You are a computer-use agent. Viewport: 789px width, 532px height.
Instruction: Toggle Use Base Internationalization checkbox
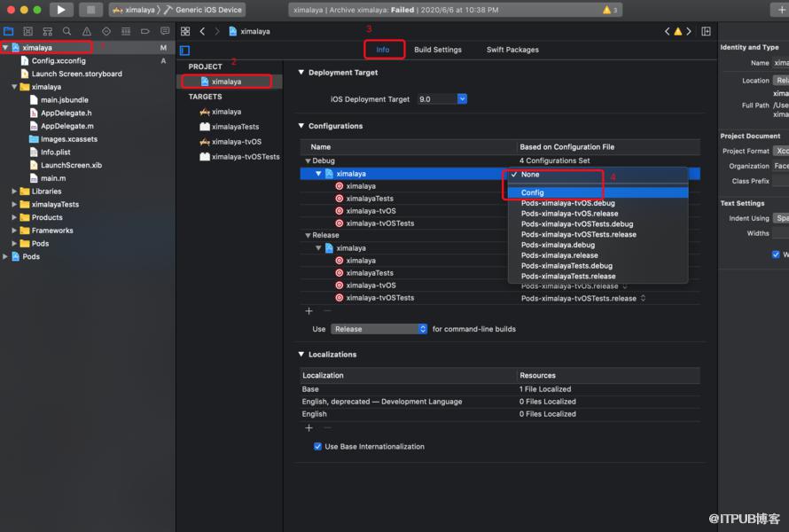coord(317,447)
